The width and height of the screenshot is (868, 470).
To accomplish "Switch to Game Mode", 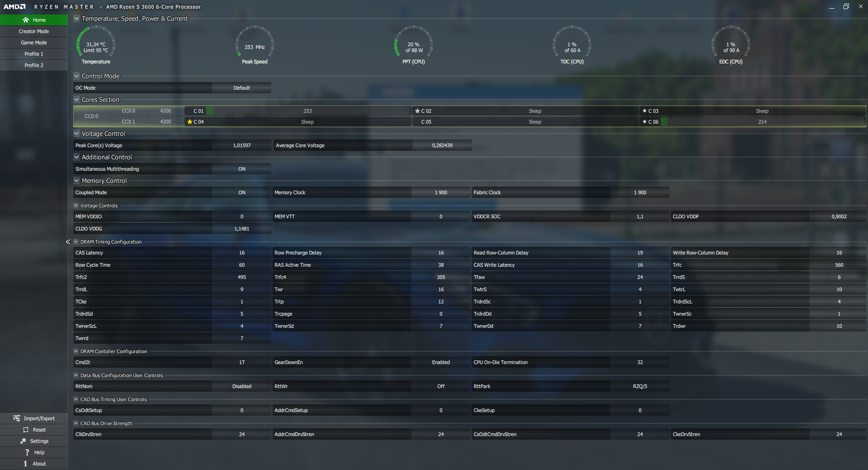I will pos(34,43).
